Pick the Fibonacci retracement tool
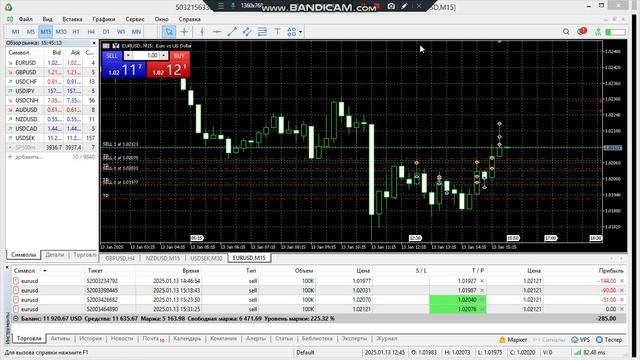 262,31
